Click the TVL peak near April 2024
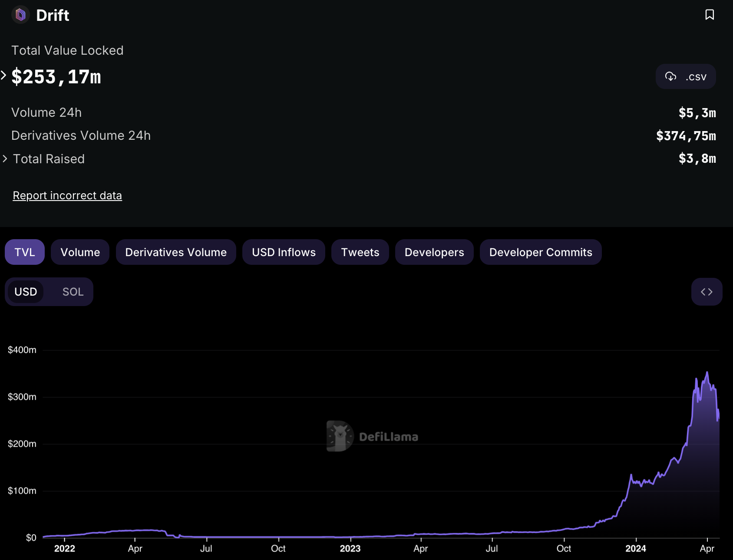The image size is (733, 560). pyautogui.click(x=707, y=372)
